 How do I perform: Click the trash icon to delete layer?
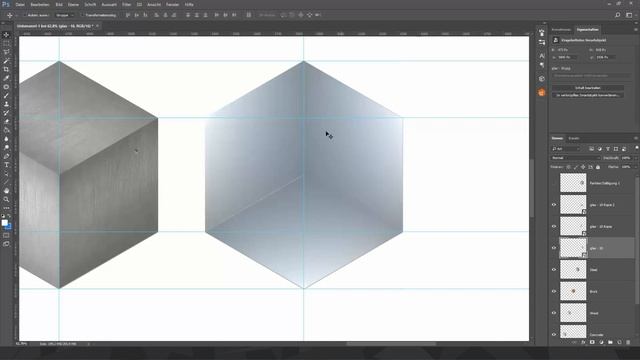[628, 342]
